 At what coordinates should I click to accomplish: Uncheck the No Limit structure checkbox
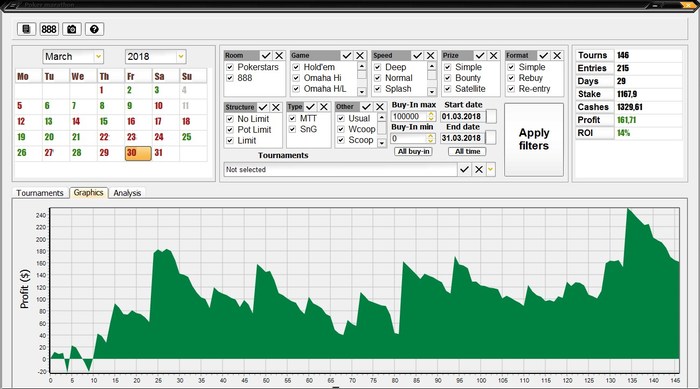tap(230, 119)
